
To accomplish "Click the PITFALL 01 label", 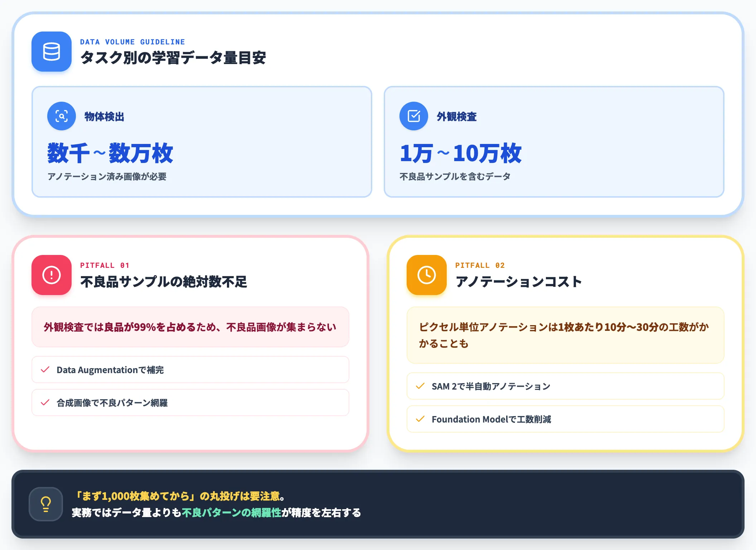I will point(105,265).
